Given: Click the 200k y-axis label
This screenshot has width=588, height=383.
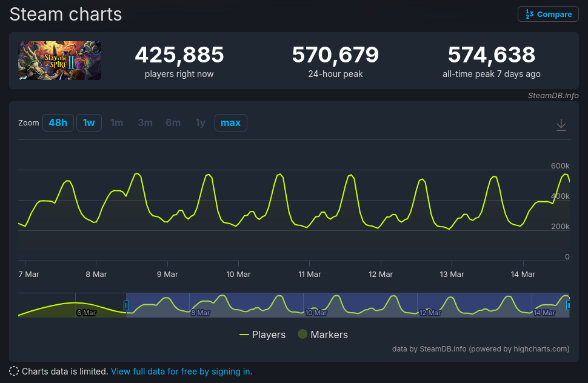Looking at the screenshot, I should point(560,227).
